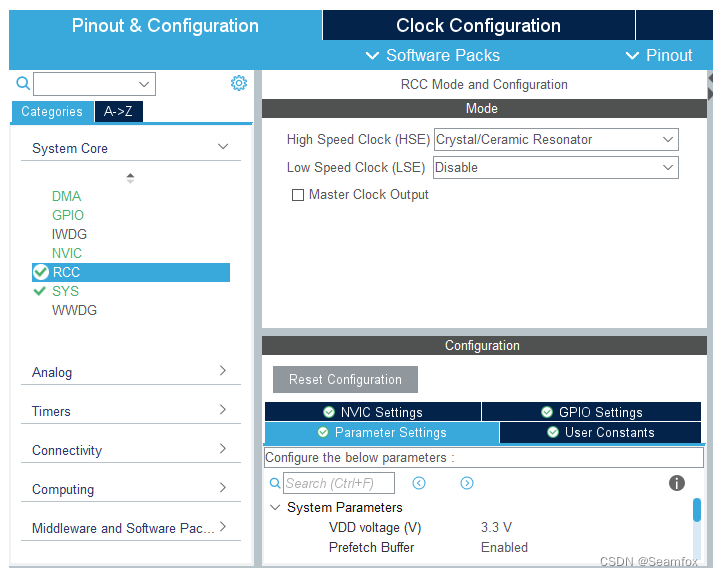Click the parameter Search (Ctrl+F) field
Image resolution: width=713 pixels, height=576 pixels.
(x=339, y=483)
